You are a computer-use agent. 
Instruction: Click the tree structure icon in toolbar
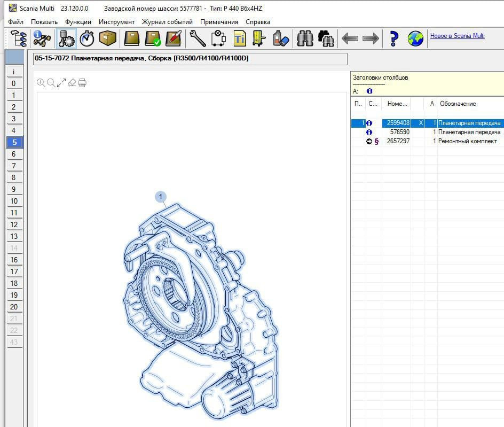(19, 38)
